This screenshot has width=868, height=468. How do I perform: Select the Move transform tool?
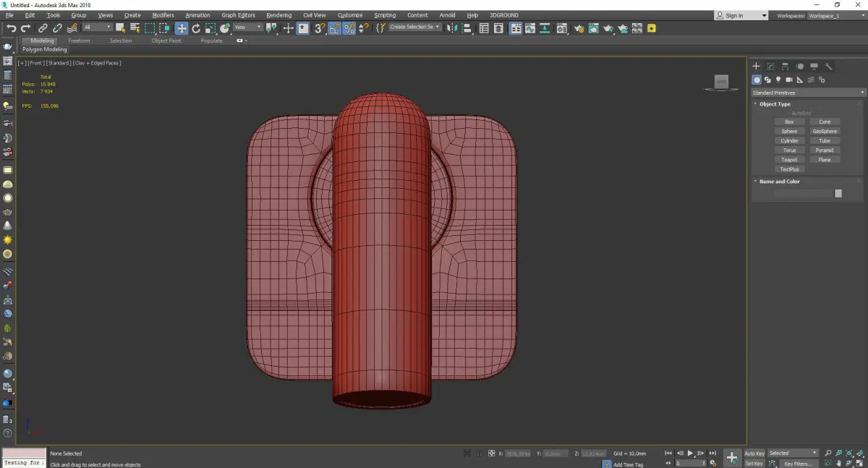(181, 28)
